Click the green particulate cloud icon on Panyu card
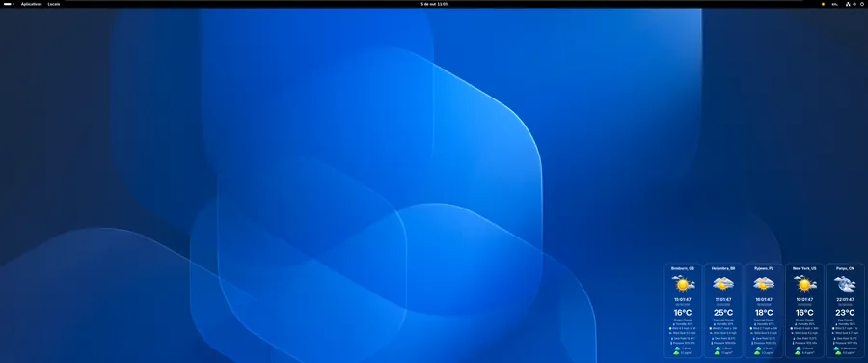This screenshot has height=363, width=868. pyautogui.click(x=837, y=353)
